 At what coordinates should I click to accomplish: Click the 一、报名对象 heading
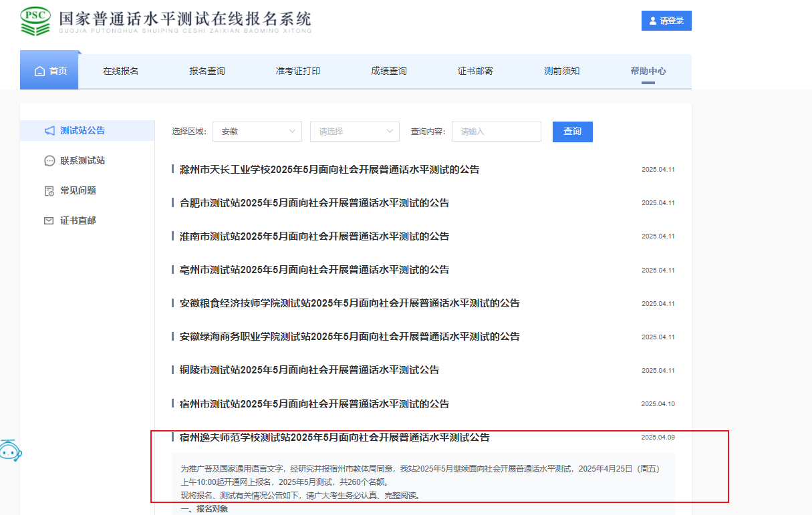[x=205, y=510]
